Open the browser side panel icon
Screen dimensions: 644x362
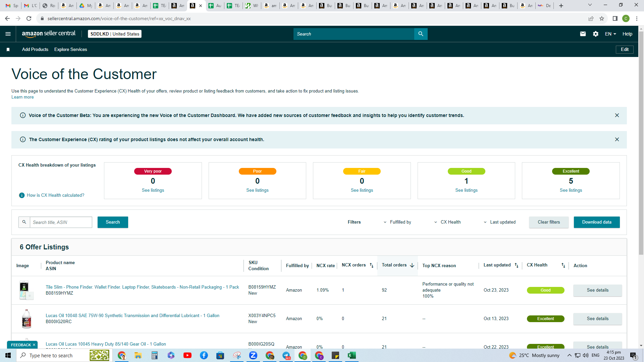click(x=615, y=18)
